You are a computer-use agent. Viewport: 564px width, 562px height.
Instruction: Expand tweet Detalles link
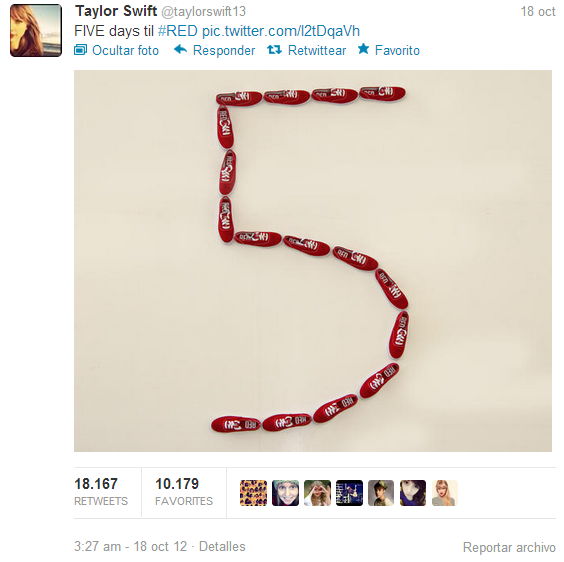pyautogui.click(x=222, y=546)
